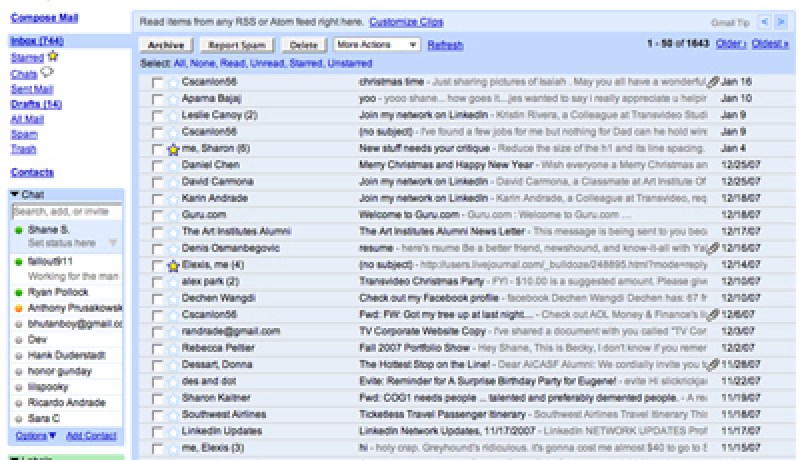Click next Gmail Tip arrow icon

coord(781,21)
